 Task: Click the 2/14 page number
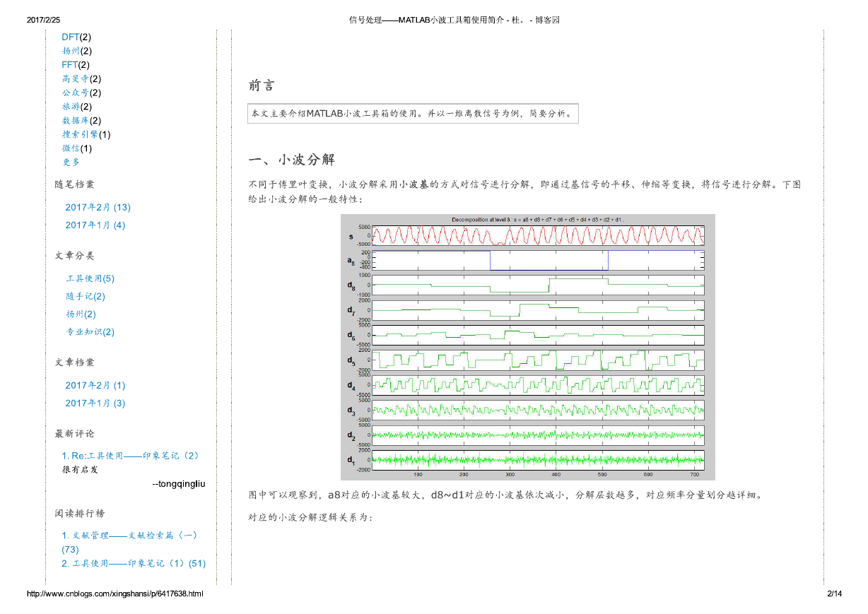835,594
